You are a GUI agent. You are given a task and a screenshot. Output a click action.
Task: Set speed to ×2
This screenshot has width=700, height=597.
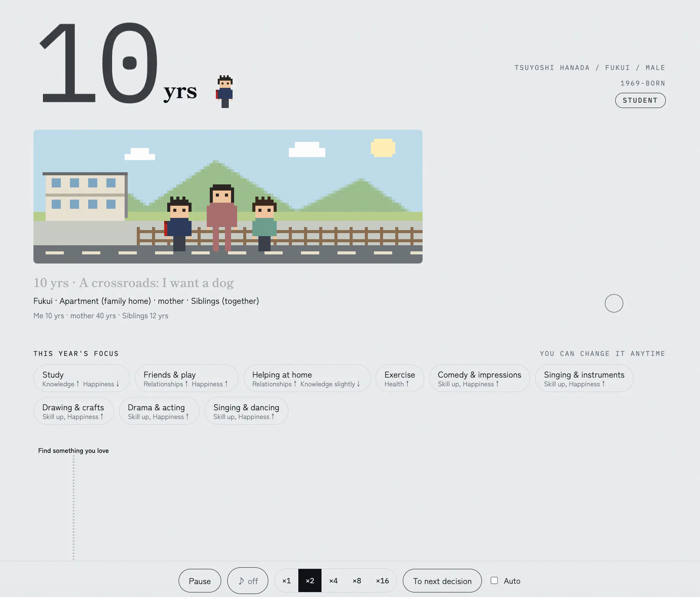[x=310, y=581]
